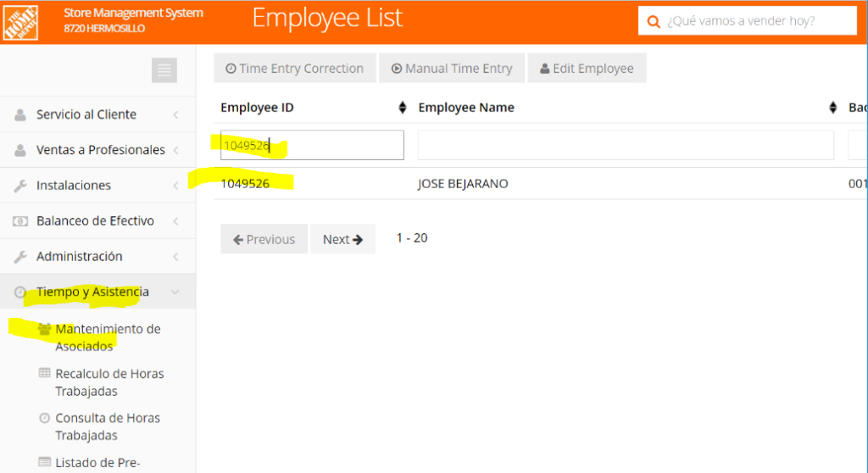
Task: Click the Employee ID column header
Action: tap(257, 108)
